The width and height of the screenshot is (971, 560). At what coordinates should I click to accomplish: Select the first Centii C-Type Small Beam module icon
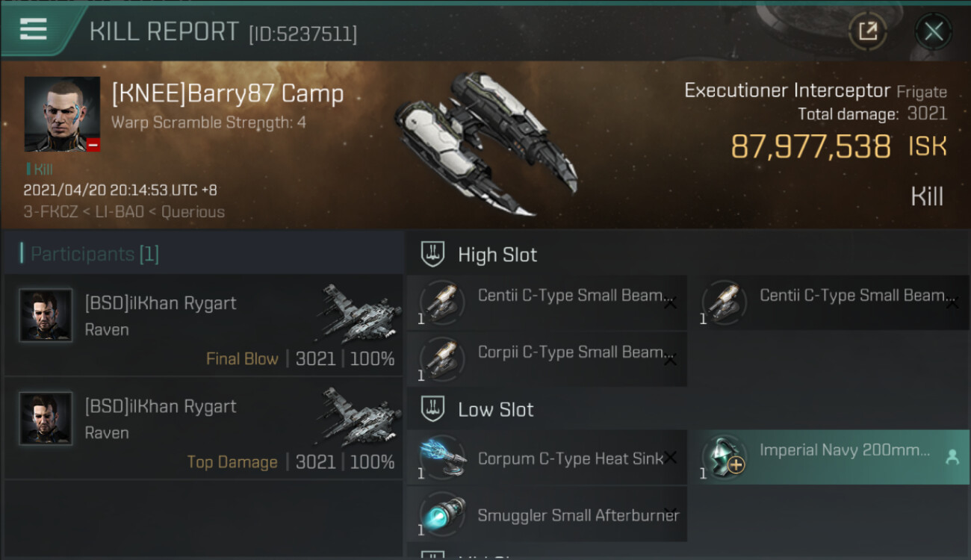(x=443, y=302)
